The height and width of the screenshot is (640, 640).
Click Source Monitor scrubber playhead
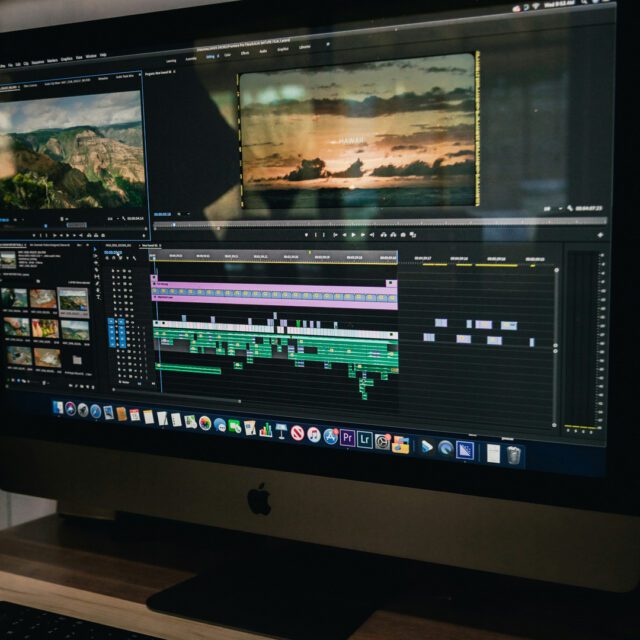[46, 225]
